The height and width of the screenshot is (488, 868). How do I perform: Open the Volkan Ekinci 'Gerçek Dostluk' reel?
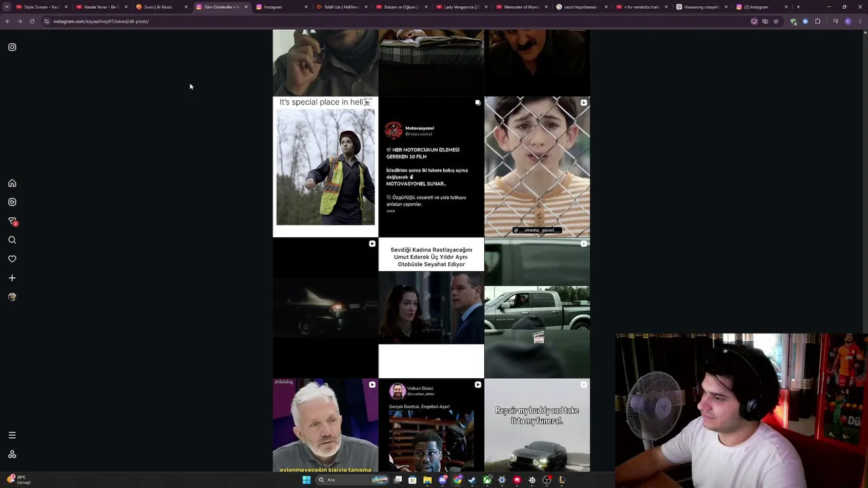click(431, 425)
